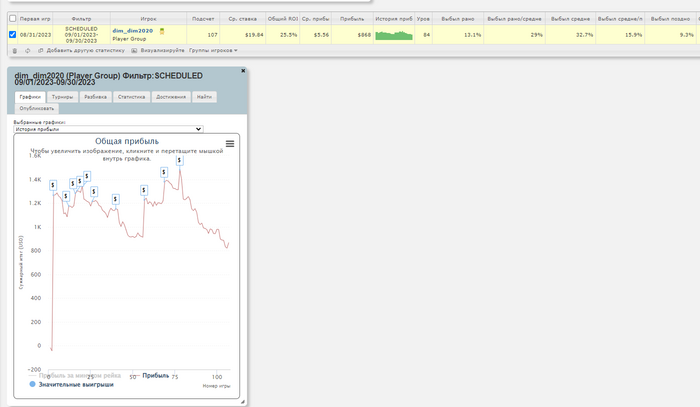Click the resize grip at the panel corner
This screenshot has width=700, height=407.
pyautogui.click(x=243, y=402)
